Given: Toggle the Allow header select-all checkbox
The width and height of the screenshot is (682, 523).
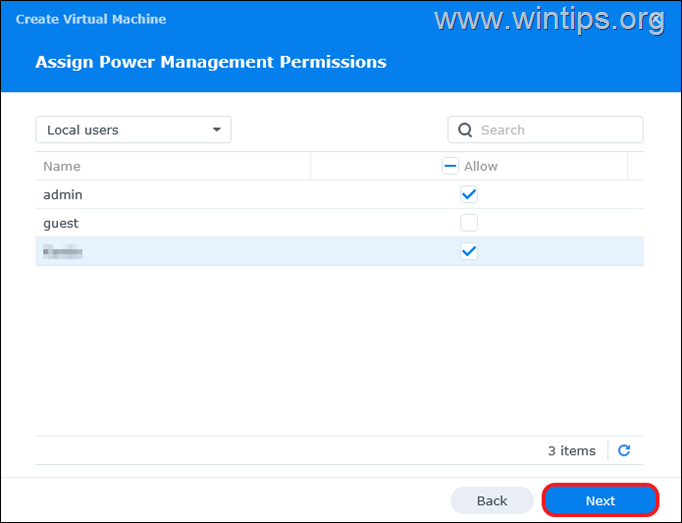Looking at the screenshot, I should click(x=450, y=167).
